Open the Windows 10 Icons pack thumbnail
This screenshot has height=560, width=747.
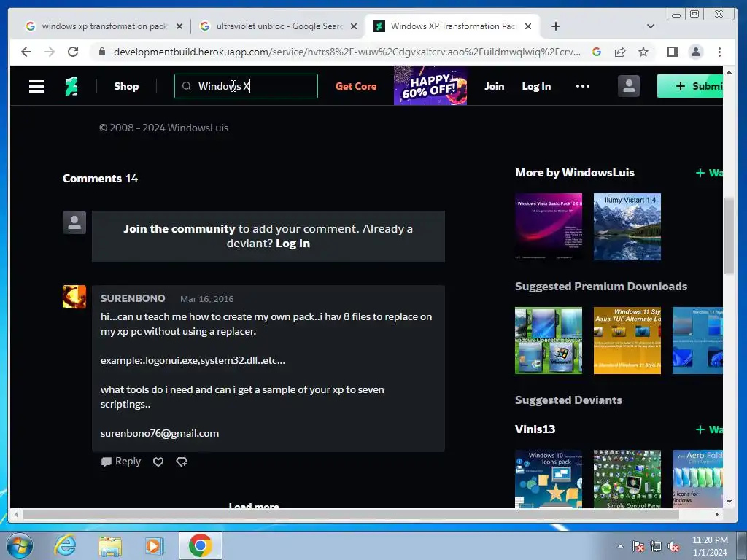(549, 479)
